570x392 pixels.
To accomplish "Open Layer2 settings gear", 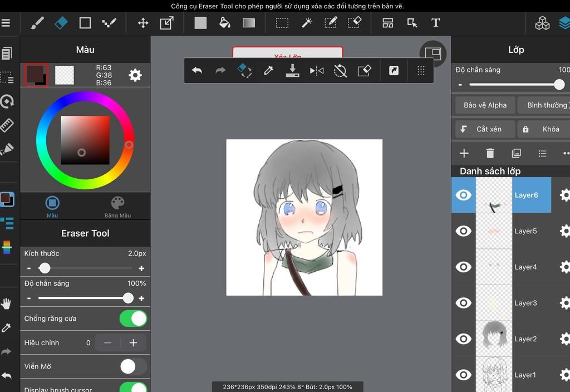I will click(x=564, y=339).
